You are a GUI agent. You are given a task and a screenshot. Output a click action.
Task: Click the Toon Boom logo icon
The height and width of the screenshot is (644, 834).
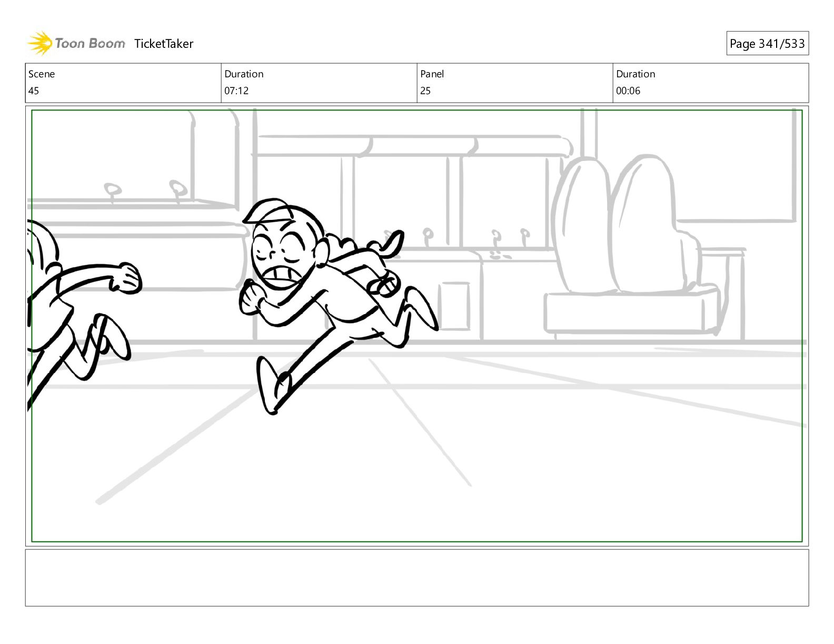[40, 43]
